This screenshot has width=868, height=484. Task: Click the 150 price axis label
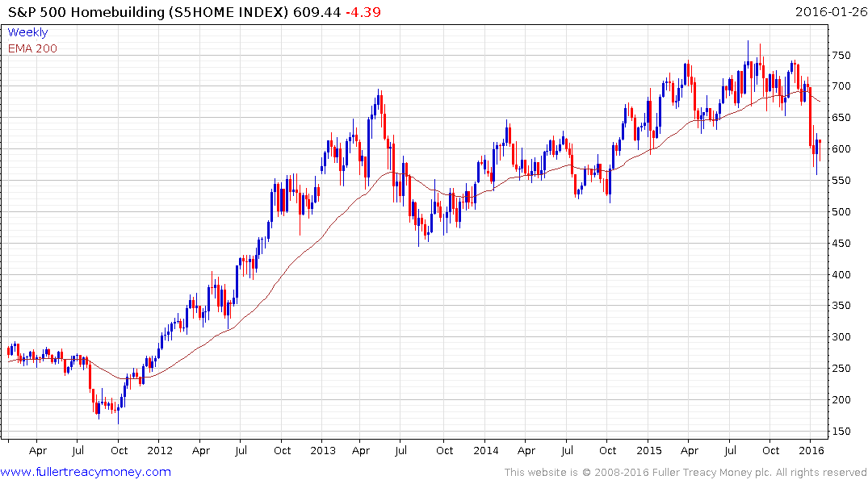pos(841,432)
